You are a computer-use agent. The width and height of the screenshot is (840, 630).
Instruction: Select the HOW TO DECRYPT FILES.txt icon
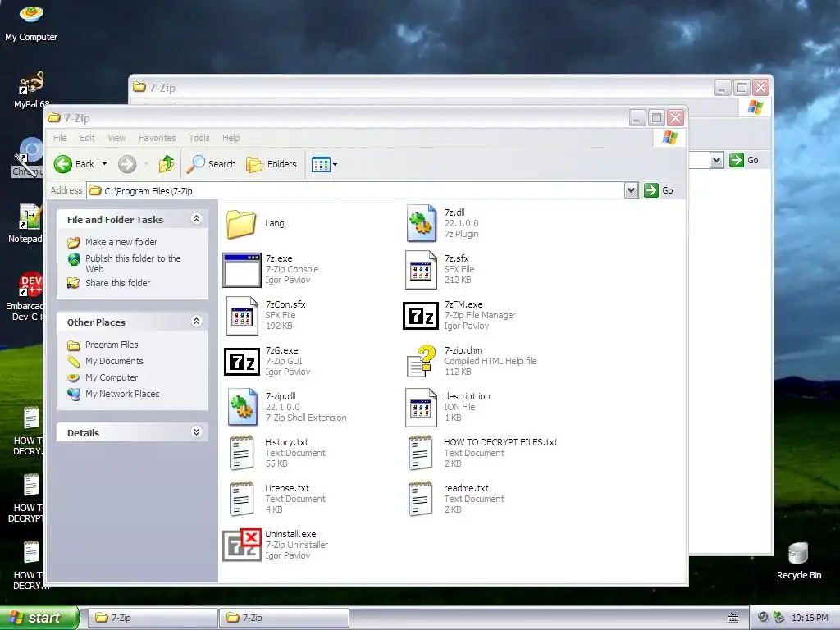tap(421, 453)
